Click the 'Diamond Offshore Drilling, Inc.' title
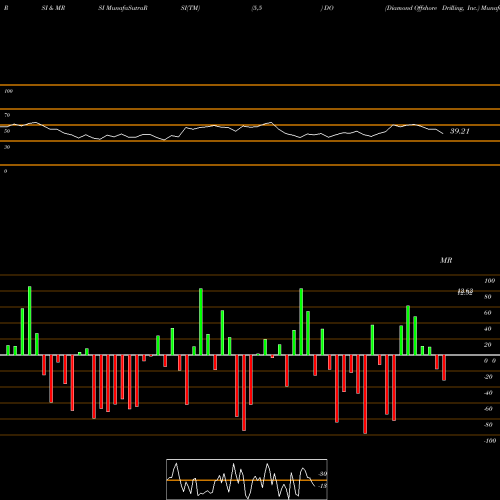Image resolution: width=500 pixels, height=500 pixels. pos(432,8)
